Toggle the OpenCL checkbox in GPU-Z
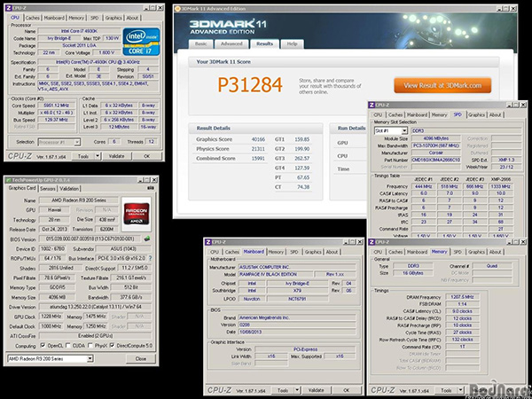Screen dimensions: 532x399 [x=43, y=346]
